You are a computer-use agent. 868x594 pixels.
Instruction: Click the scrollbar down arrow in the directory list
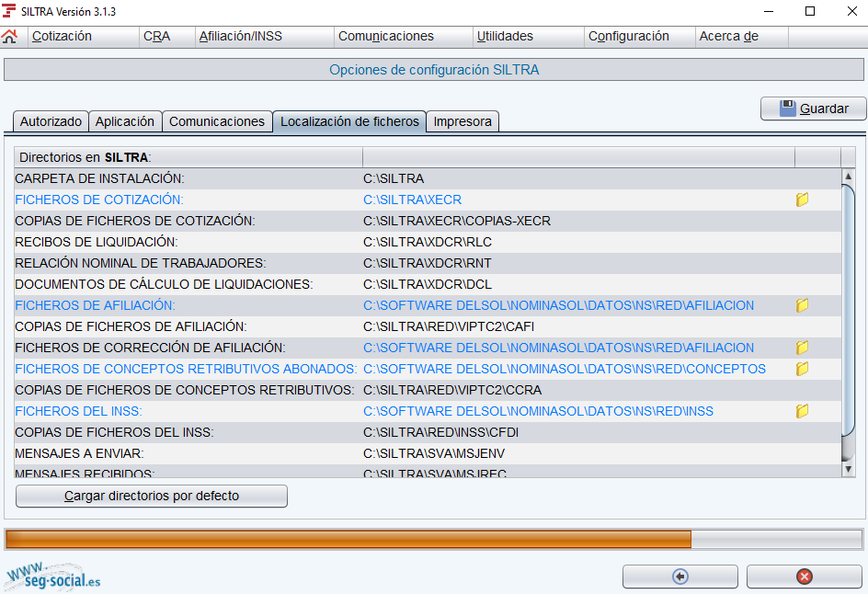click(849, 469)
